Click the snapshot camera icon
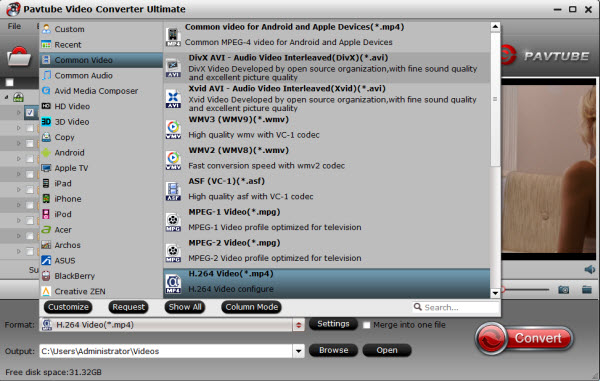600x381 pixels. coord(563,290)
